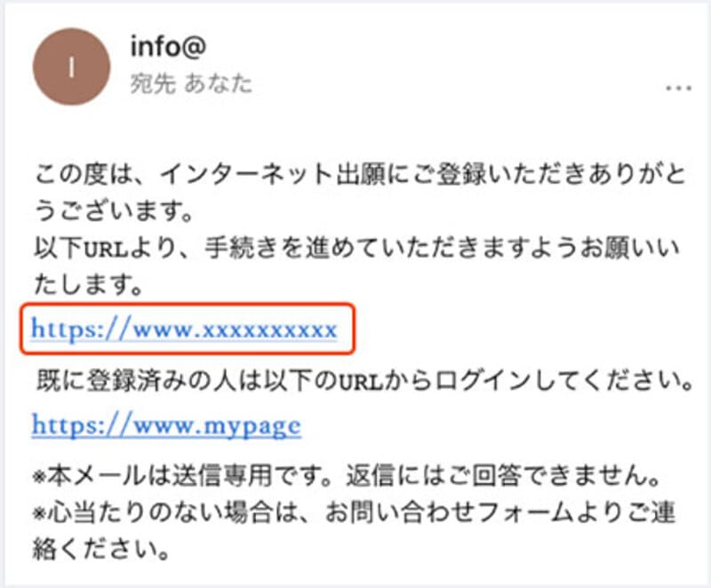Viewport: 711px width, 588px height.
Task: Open the three-dot more options menu
Action: coord(678,88)
